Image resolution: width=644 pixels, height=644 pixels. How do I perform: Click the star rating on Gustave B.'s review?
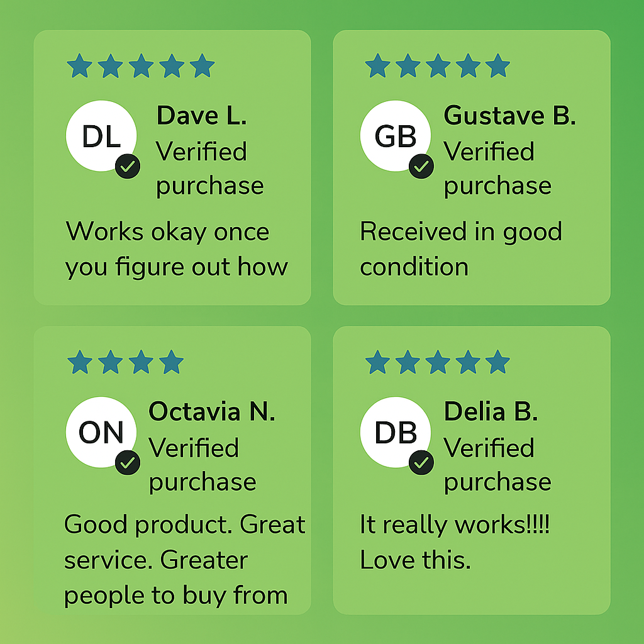pyautogui.click(x=438, y=65)
